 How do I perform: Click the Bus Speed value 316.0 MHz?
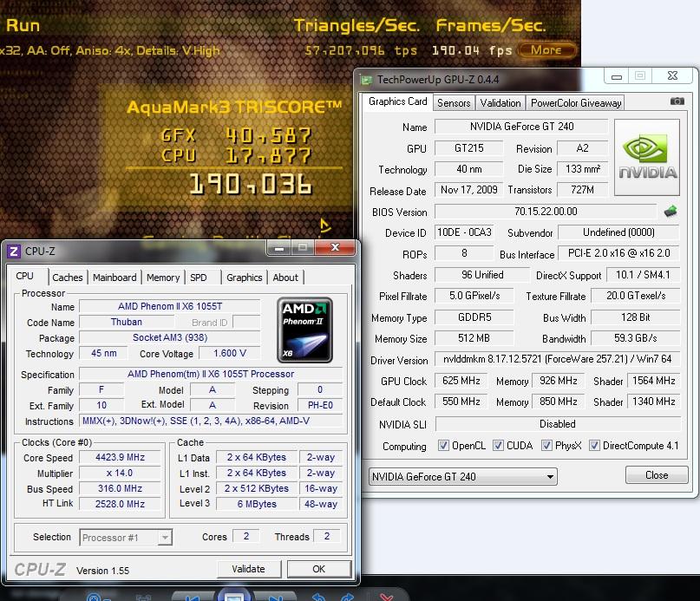click(120, 488)
